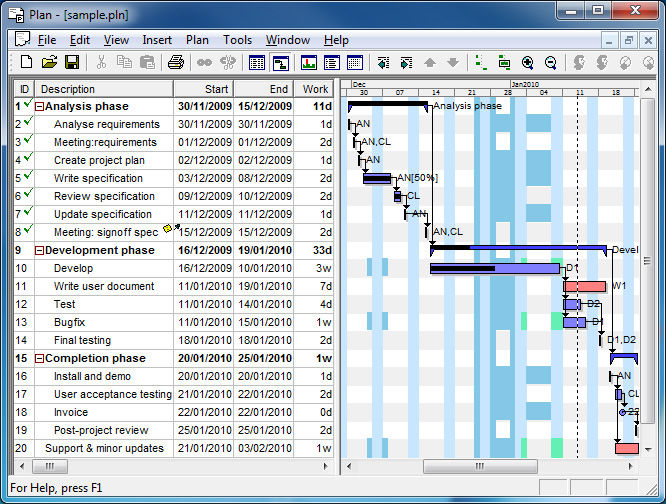Image resolution: width=666 pixels, height=504 pixels.
Task: Open the View menu
Action: pos(116,40)
